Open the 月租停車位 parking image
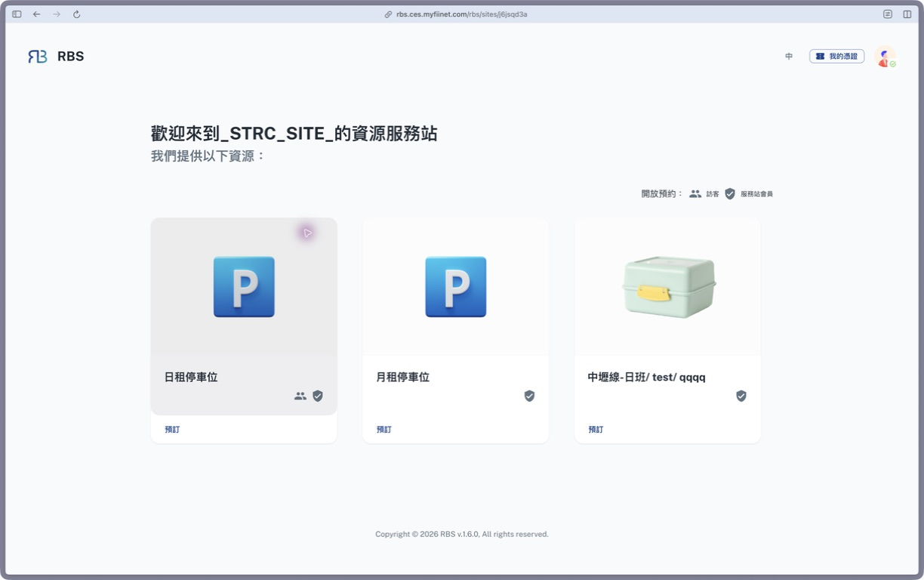Viewport: 924px width, 580px height. tap(456, 287)
